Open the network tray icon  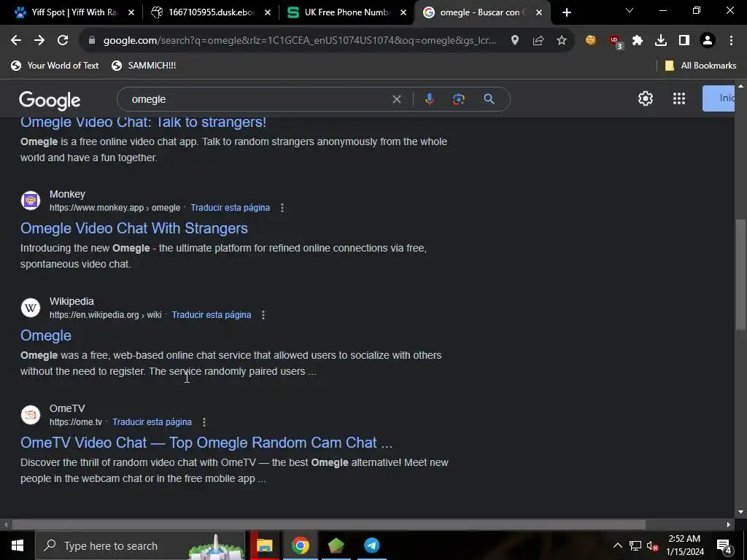click(x=635, y=545)
